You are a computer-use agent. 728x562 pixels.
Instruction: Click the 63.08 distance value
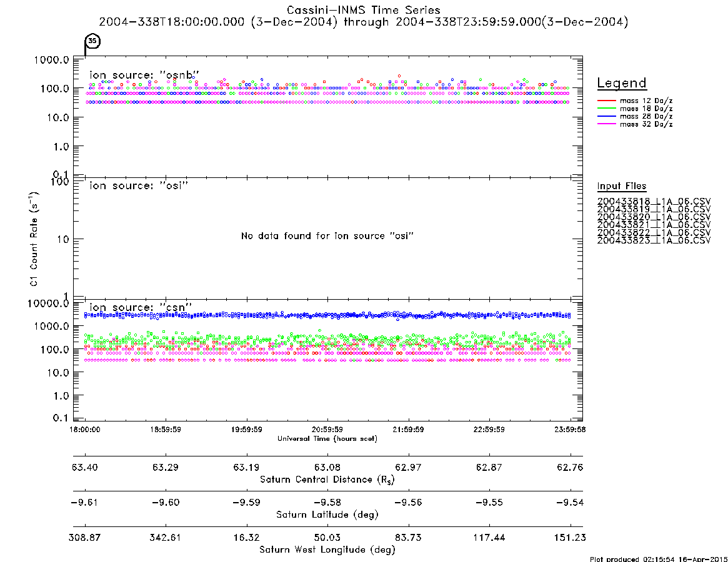(x=327, y=467)
